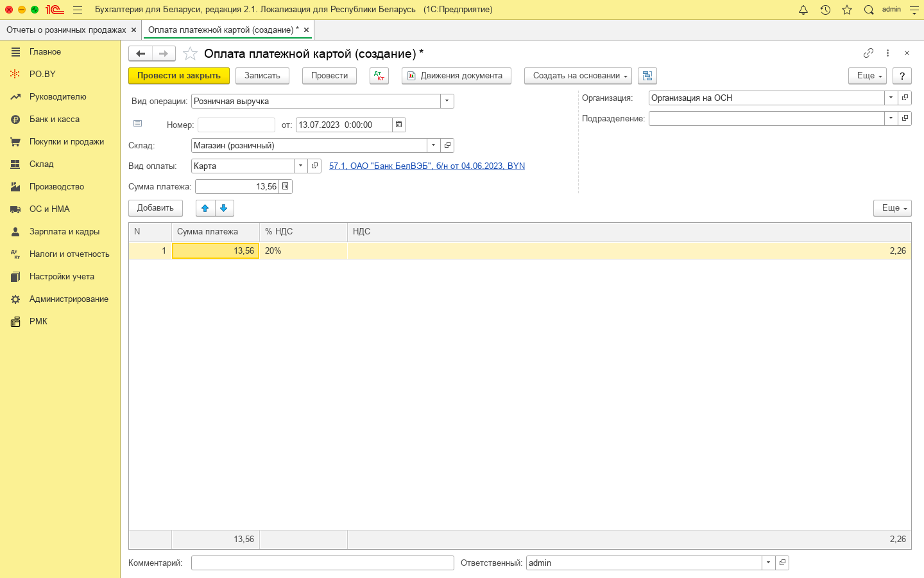Switch to Отчеты о розничных продажах tab
The width and height of the screenshot is (924, 578).
click(66, 30)
